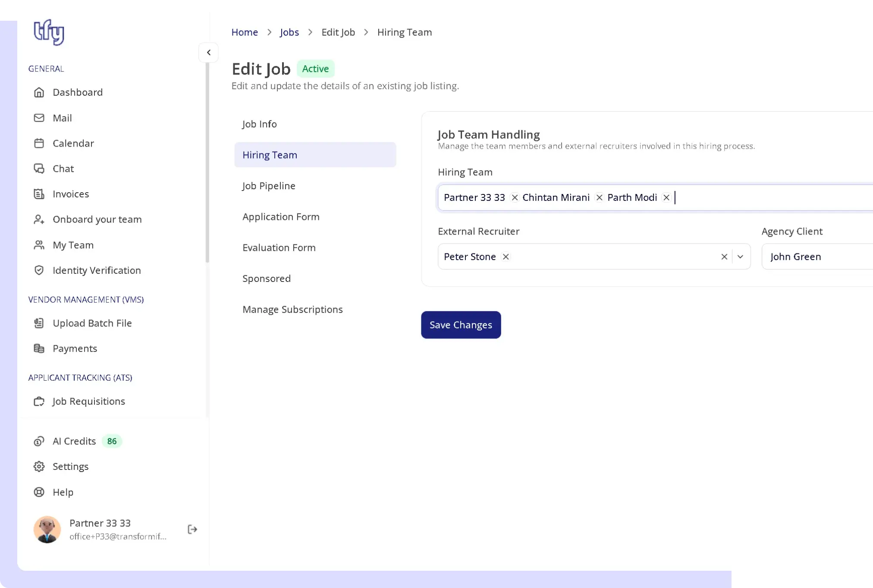Open Identity Verification
873x588 pixels.
click(x=97, y=270)
